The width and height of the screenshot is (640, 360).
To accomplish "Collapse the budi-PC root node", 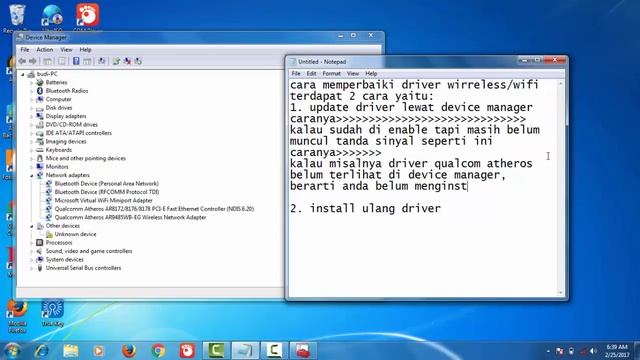I will (23, 74).
